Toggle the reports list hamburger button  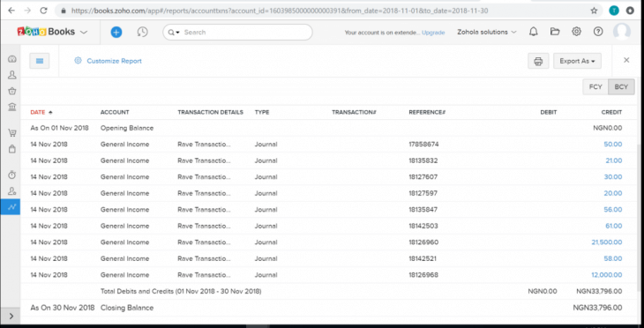pos(40,61)
